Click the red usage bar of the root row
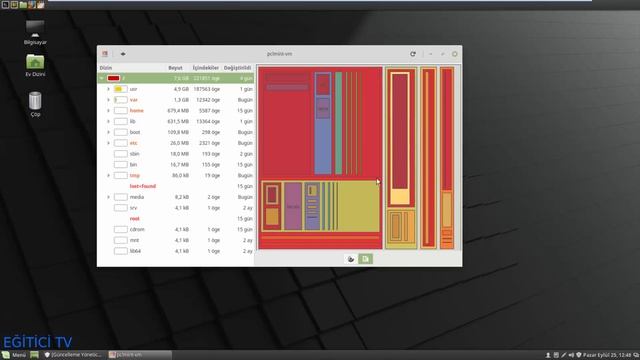Image resolution: width=640 pixels, height=360 pixels. (113, 78)
